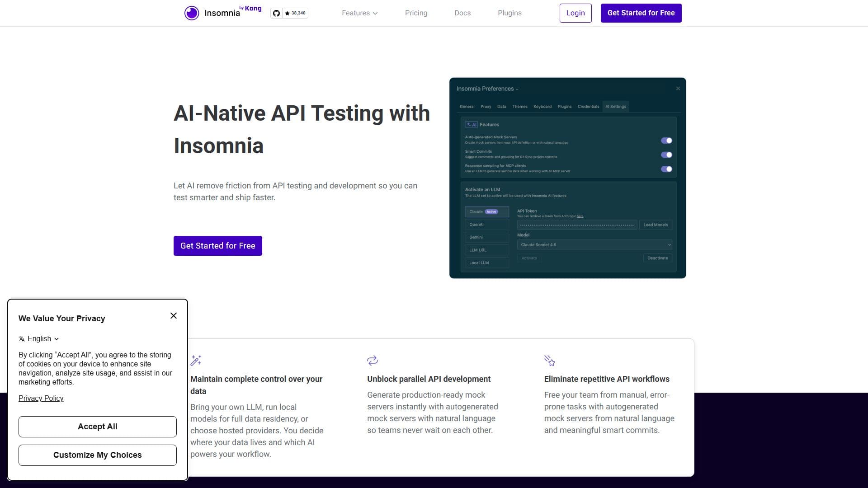Screen dimensions: 868x488
Task: Select the AI Settings preferences tab
Action: tap(616, 107)
